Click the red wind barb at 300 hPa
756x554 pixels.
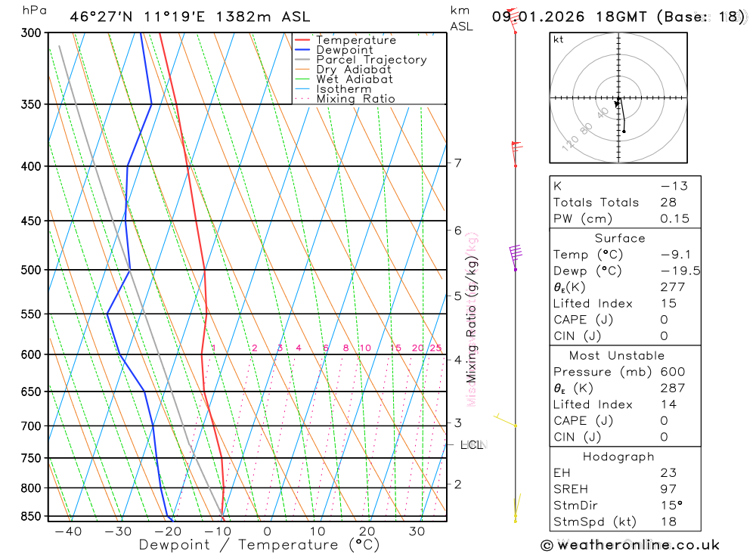[513, 20]
